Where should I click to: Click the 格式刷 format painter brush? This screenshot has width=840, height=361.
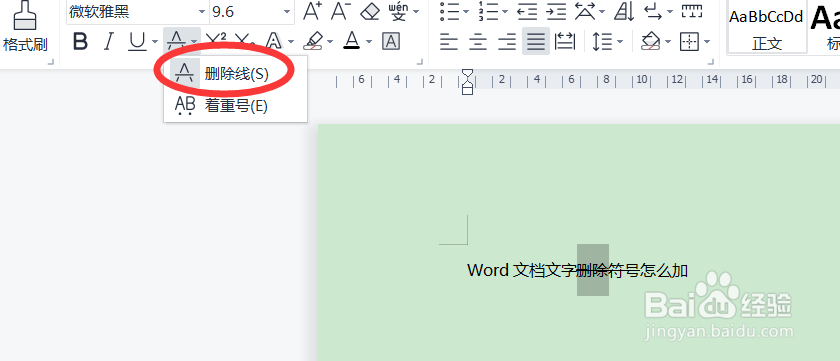25,27
